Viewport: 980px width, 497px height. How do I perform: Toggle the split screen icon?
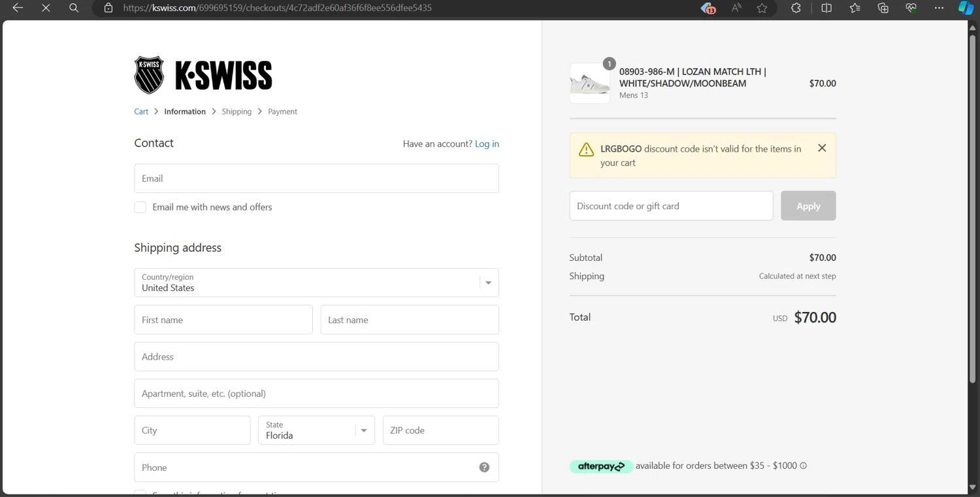coord(826,8)
